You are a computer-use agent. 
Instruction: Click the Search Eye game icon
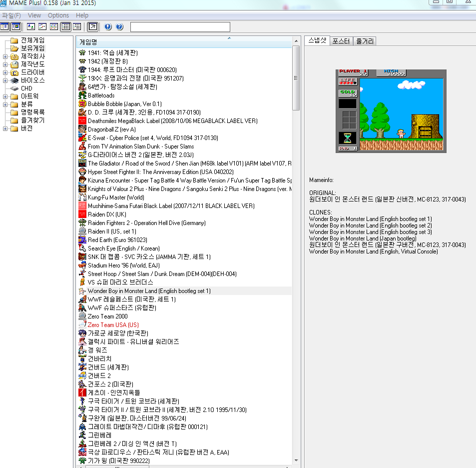pos(82,248)
